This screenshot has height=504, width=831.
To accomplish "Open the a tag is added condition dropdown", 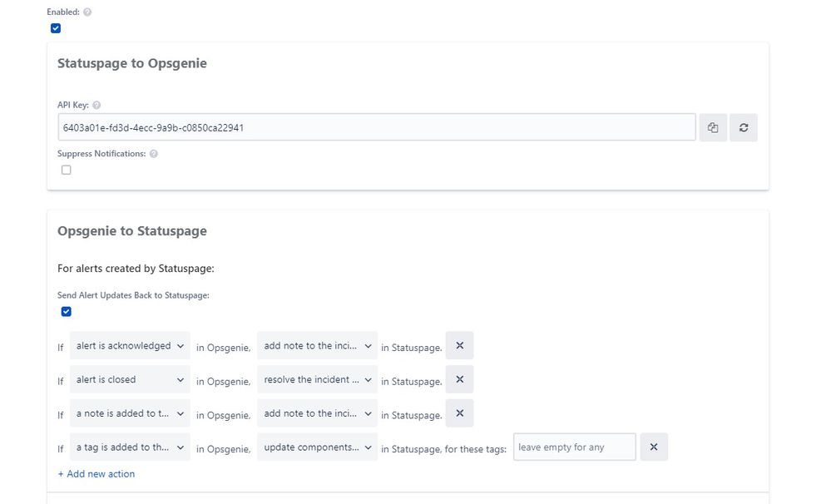I will 130,447.
